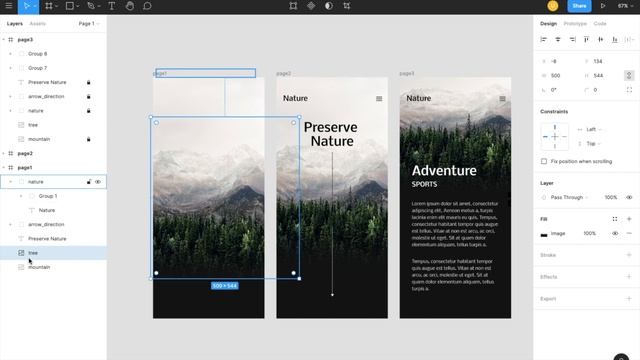Click the Use as mask icon
Viewport: 640px width, 360px height.
click(329, 6)
